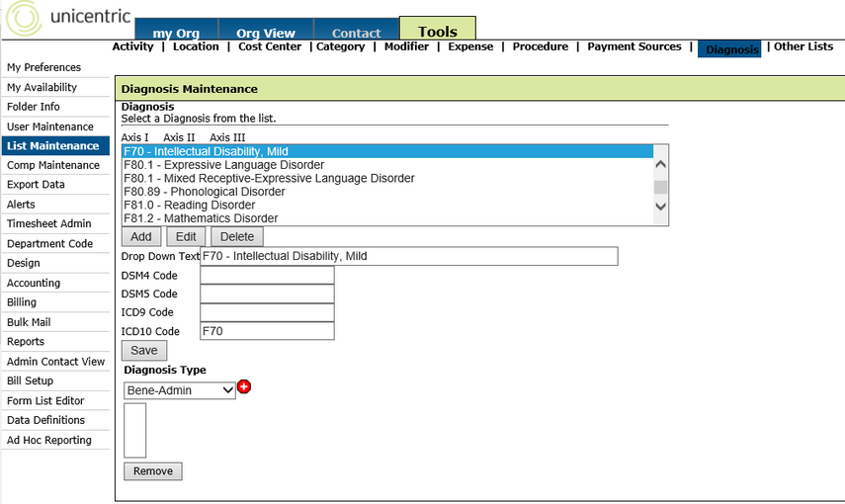Switch to the my Org tab

176,31
